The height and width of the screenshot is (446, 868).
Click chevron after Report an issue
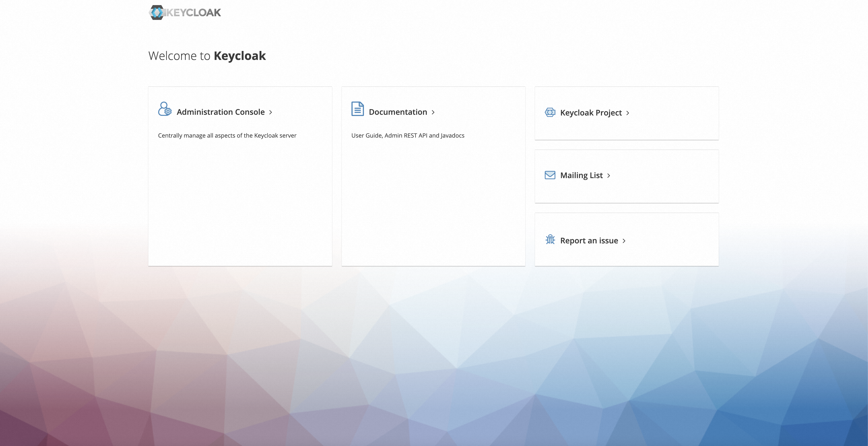coord(624,241)
